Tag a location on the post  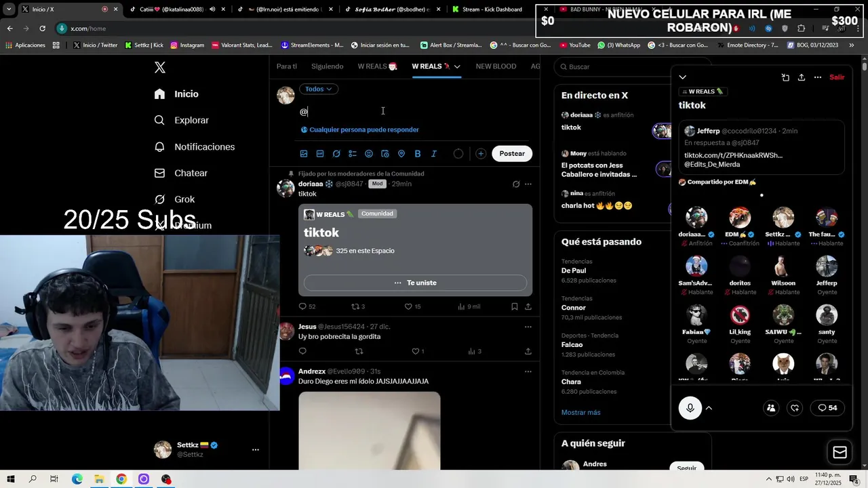[401, 154]
